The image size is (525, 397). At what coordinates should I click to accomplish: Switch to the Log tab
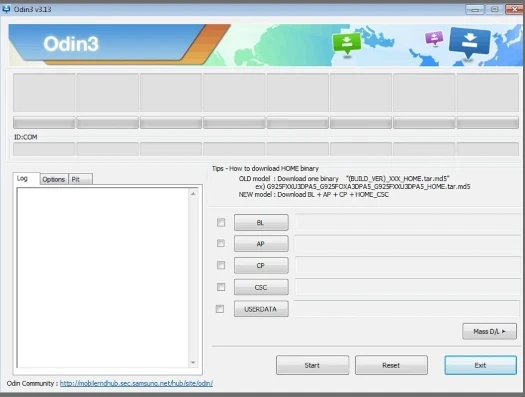26,178
